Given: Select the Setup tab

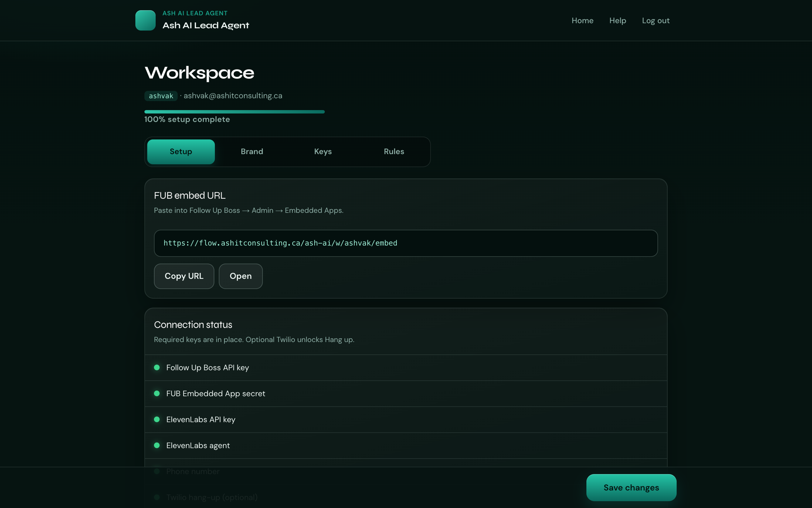Looking at the screenshot, I should [x=181, y=152].
